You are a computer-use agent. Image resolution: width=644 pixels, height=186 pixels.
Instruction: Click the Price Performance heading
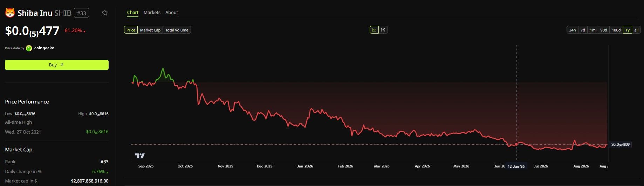(27, 102)
